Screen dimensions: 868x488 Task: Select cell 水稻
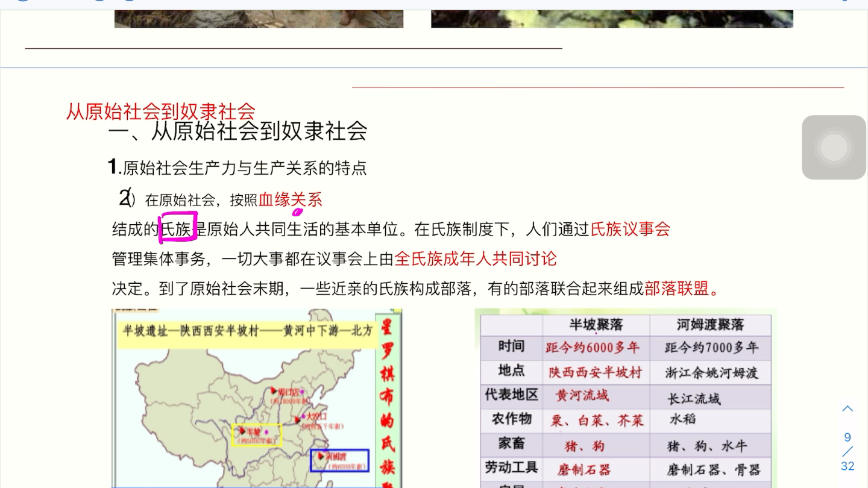(683, 419)
